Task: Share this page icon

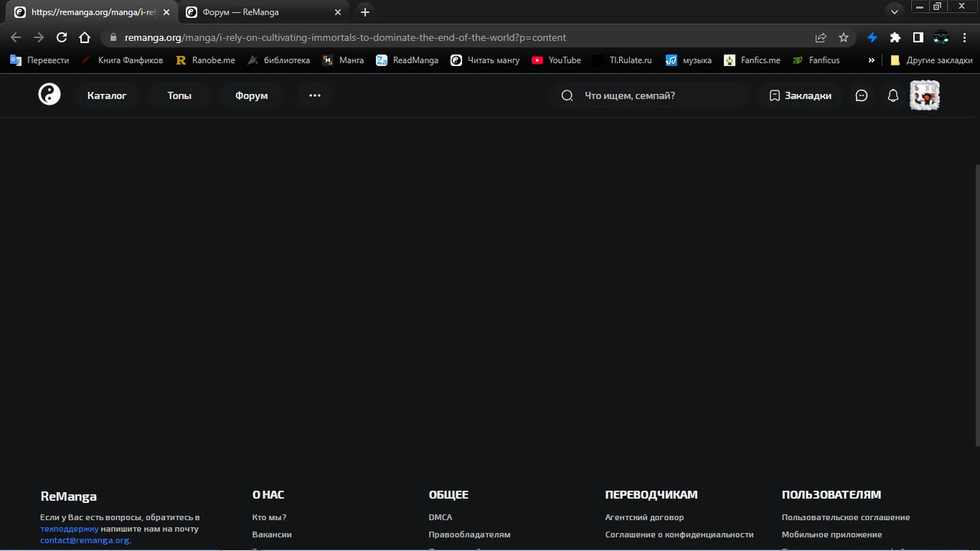Action: (x=821, y=37)
